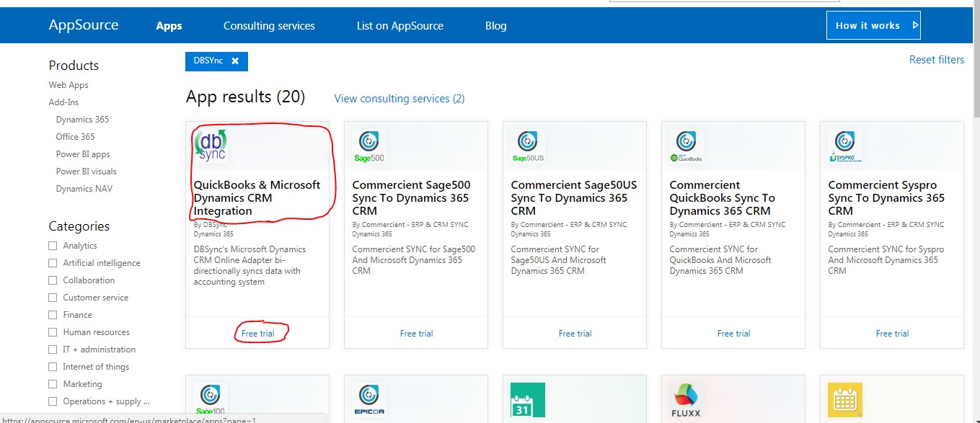
Task: Check the Analytics category checkbox
Action: coord(53,246)
